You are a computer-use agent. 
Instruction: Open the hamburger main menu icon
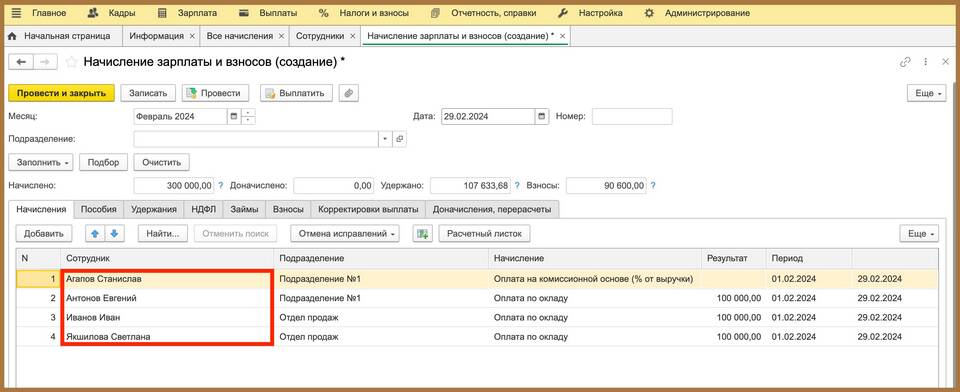coord(17,13)
